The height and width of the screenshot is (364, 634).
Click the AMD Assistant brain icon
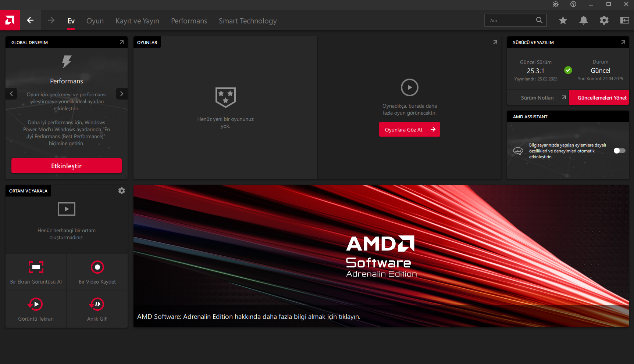pos(518,151)
